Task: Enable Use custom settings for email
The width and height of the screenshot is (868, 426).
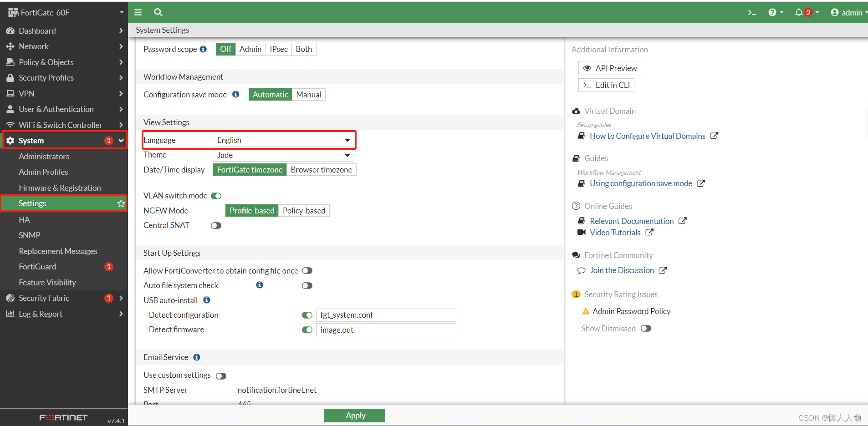Action: [221, 376]
